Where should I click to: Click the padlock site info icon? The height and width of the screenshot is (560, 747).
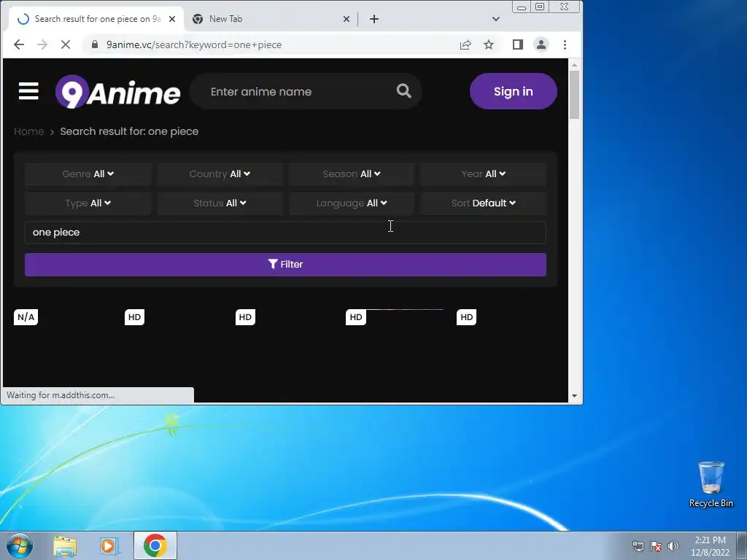[95, 44]
